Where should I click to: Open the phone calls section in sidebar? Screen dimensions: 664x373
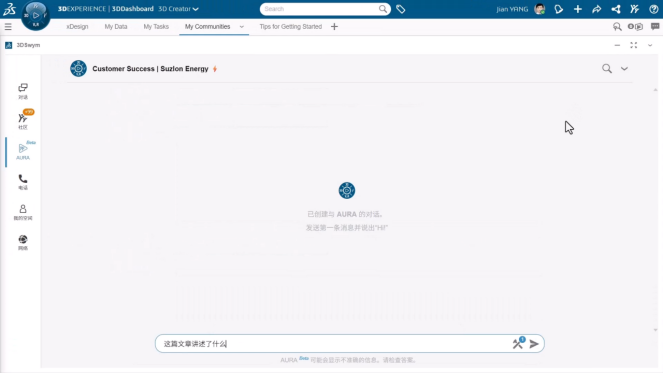point(23,182)
